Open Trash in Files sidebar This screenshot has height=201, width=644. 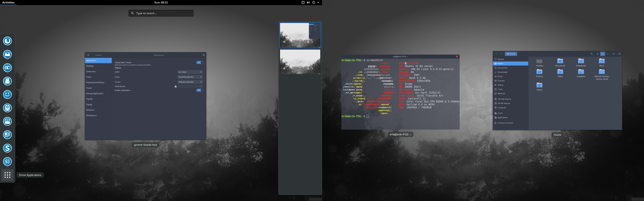510,89
